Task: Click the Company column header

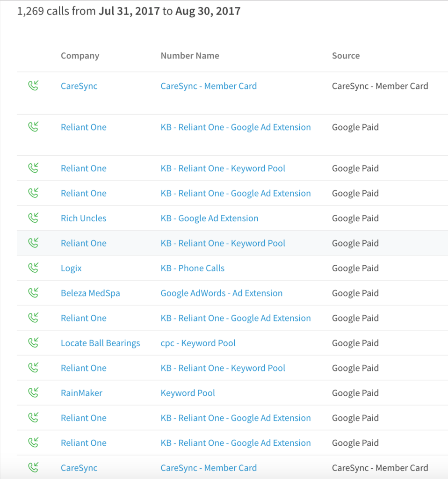Action: (x=79, y=55)
